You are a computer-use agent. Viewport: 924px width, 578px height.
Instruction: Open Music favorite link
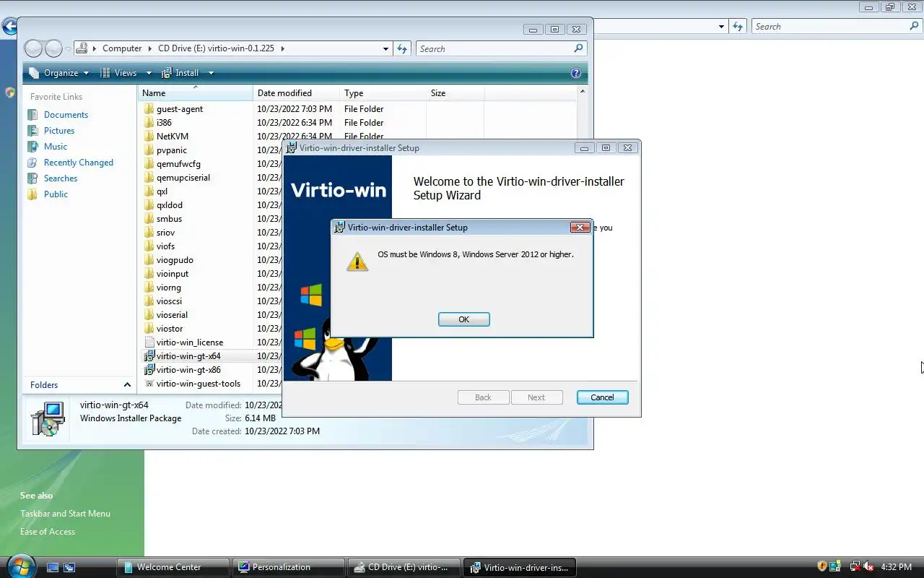pos(56,147)
